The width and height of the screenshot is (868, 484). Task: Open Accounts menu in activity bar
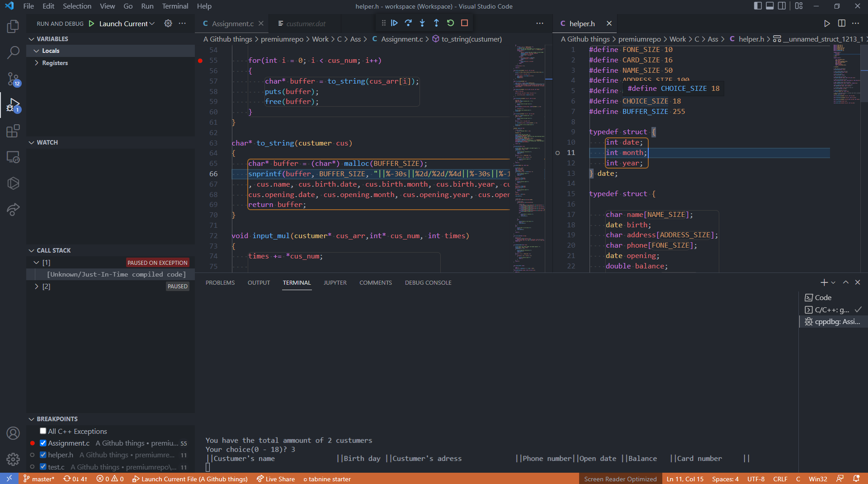[x=13, y=433]
